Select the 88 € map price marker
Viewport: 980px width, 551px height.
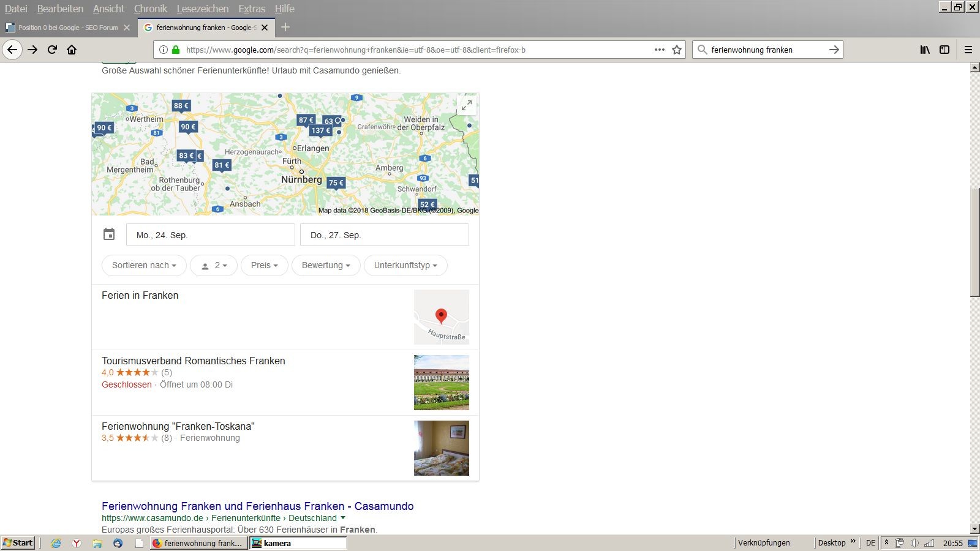(181, 106)
